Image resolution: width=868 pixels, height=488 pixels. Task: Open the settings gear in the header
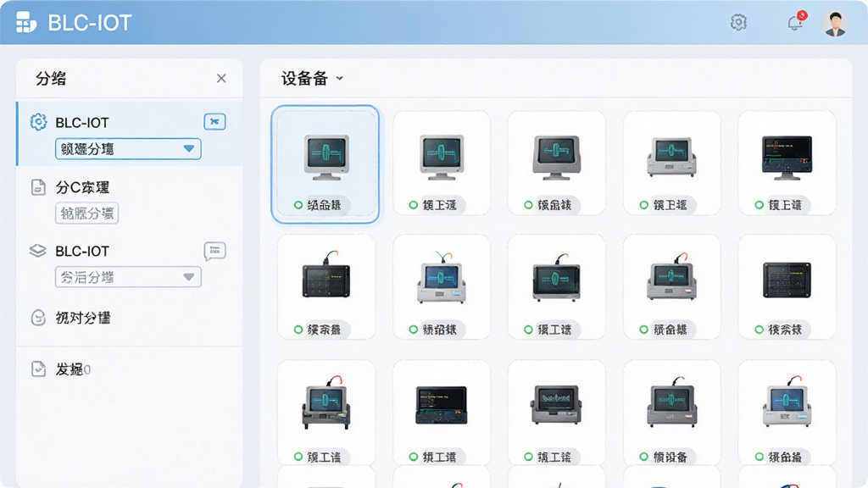coord(738,23)
